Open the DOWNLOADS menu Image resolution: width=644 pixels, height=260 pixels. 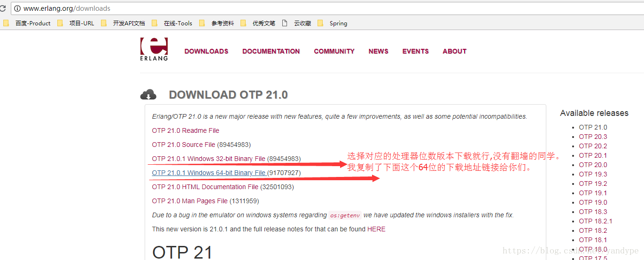pyautogui.click(x=206, y=51)
